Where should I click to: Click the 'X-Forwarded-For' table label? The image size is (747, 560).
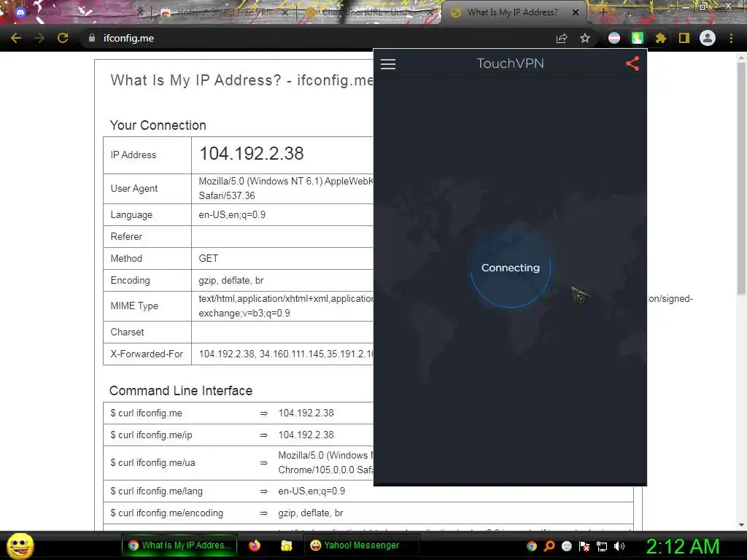click(x=147, y=354)
